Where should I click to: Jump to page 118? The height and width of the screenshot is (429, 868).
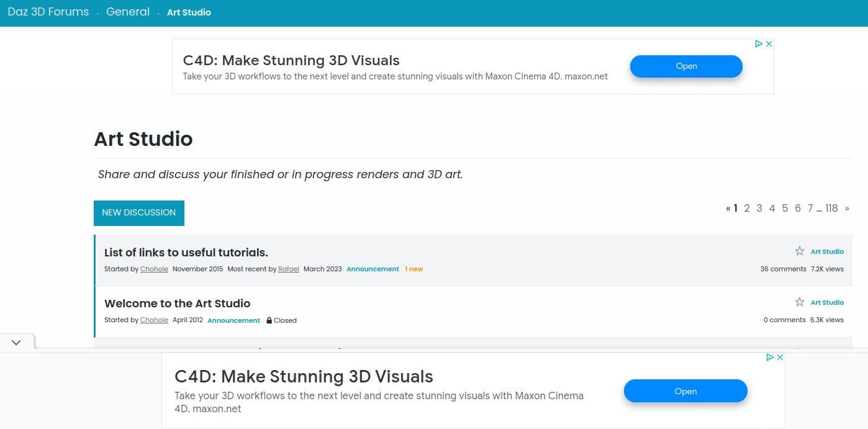coord(831,209)
